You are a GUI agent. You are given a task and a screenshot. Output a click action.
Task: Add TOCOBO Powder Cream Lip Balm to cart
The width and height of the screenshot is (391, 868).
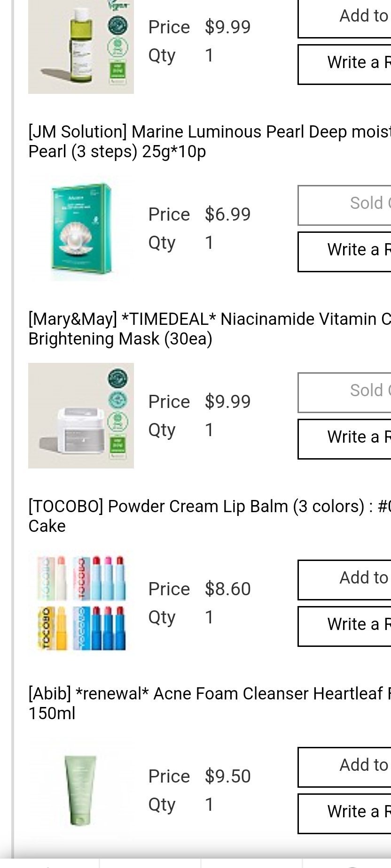[x=345, y=579]
